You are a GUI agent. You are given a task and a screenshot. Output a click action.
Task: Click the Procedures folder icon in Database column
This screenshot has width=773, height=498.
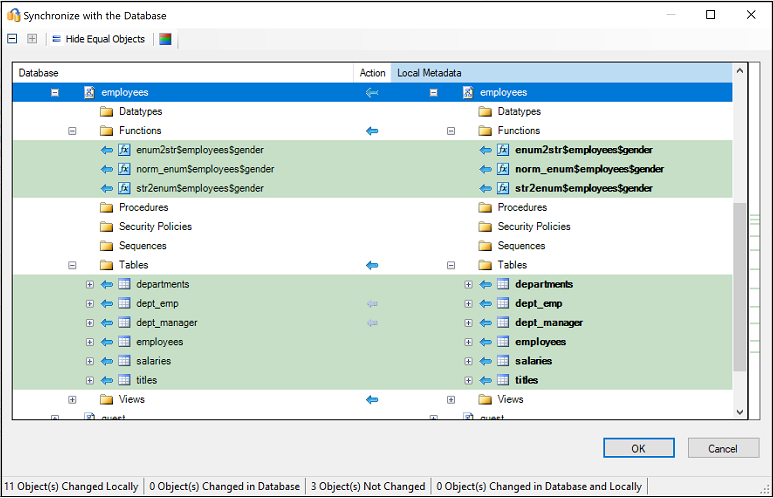106,208
